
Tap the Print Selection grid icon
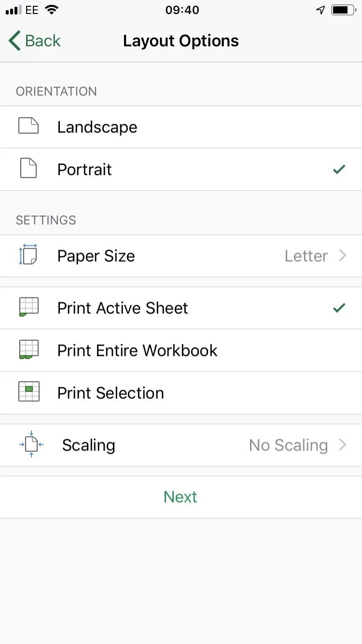(28, 392)
